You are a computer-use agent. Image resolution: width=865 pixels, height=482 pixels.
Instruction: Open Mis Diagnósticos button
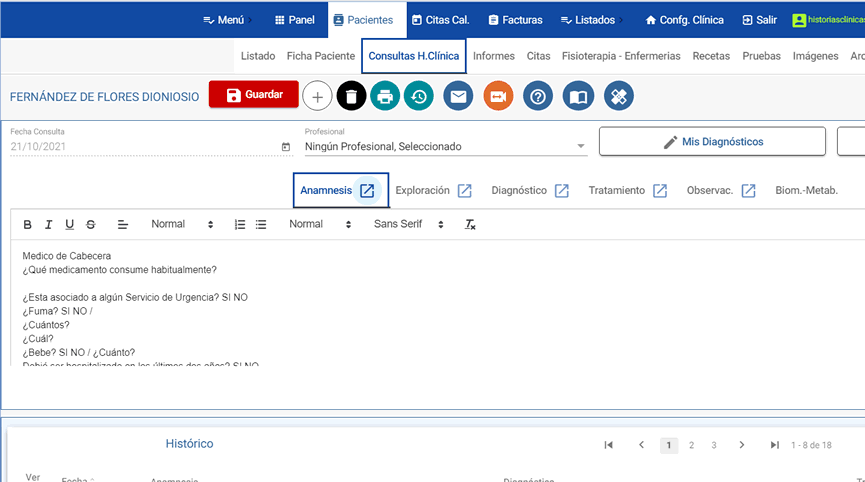pos(712,142)
